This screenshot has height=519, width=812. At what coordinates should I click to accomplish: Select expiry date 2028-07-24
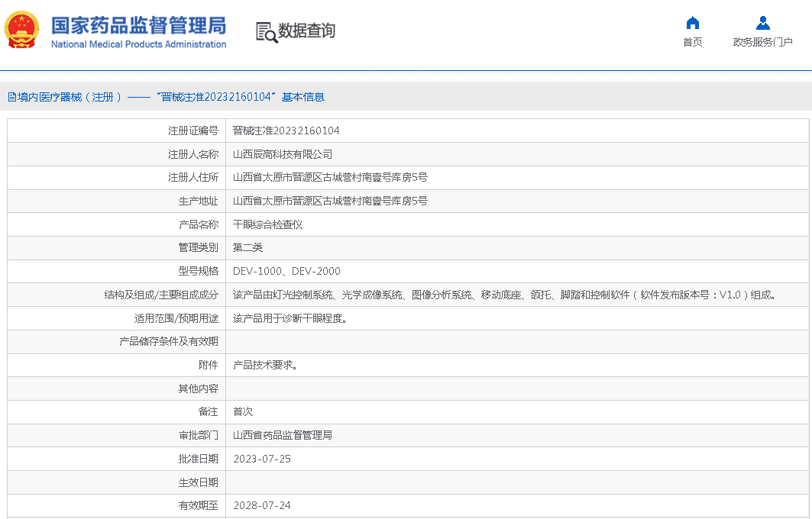(x=262, y=505)
